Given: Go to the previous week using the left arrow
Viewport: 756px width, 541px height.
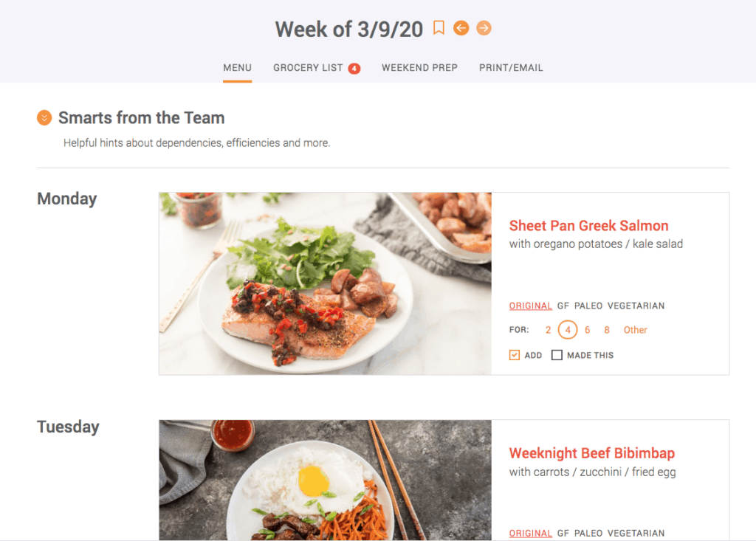Looking at the screenshot, I should coord(461,28).
